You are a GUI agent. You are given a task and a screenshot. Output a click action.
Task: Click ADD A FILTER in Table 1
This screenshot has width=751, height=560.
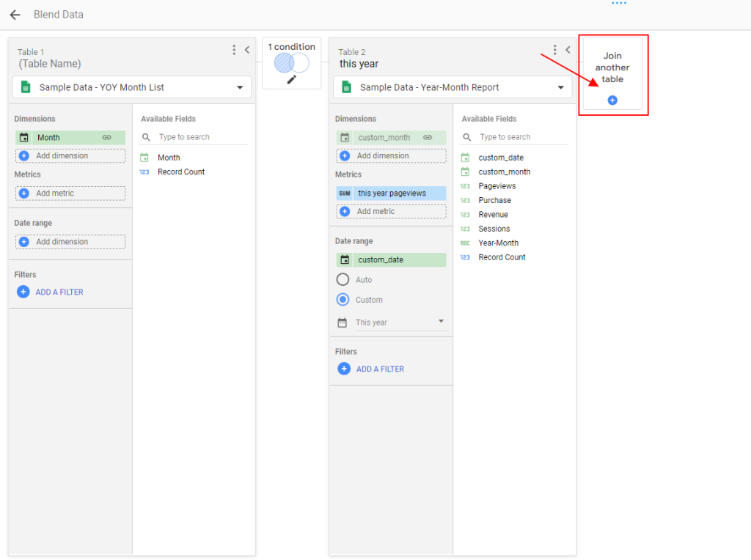tap(59, 292)
